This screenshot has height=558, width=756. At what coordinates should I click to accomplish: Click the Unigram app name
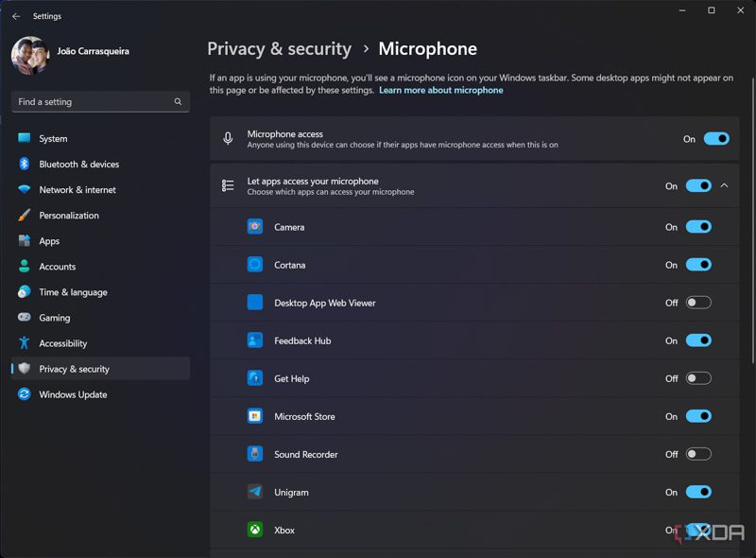click(291, 493)
